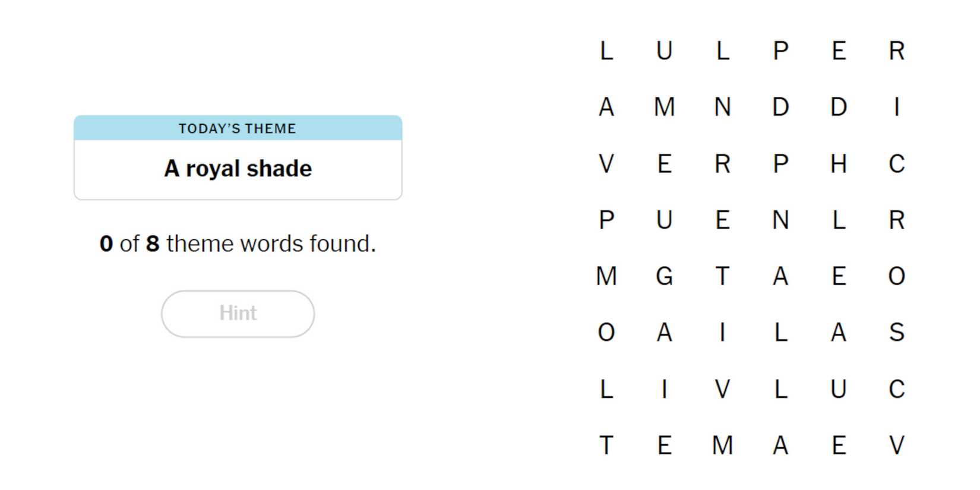Select the O directly above the S
Screen dimensions: 980x490
pyautogui.click(x=896, y=276)
